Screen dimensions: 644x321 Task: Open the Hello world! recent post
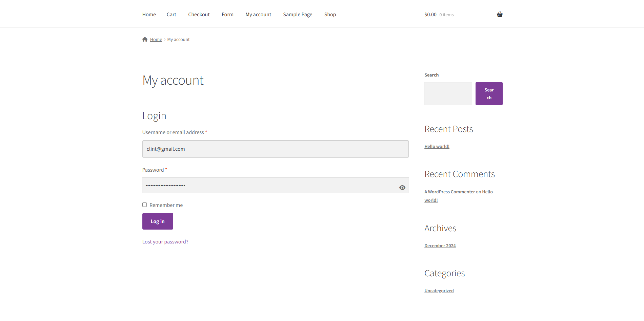tap(437, 147)
